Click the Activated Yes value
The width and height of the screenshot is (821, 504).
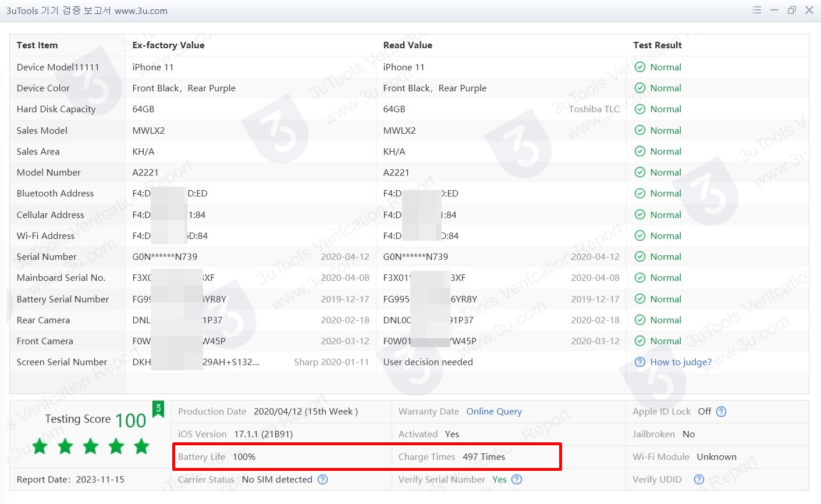(452, 434)
